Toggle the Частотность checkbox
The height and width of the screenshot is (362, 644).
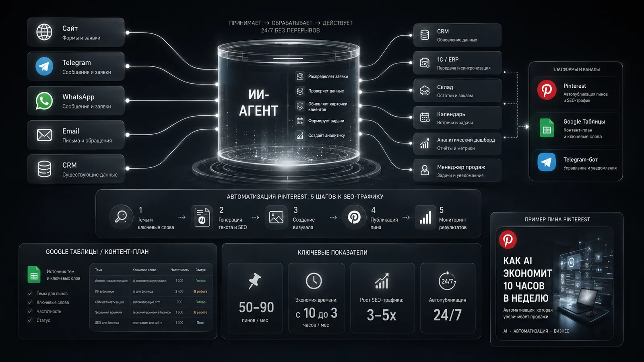(x=30, y=311)
